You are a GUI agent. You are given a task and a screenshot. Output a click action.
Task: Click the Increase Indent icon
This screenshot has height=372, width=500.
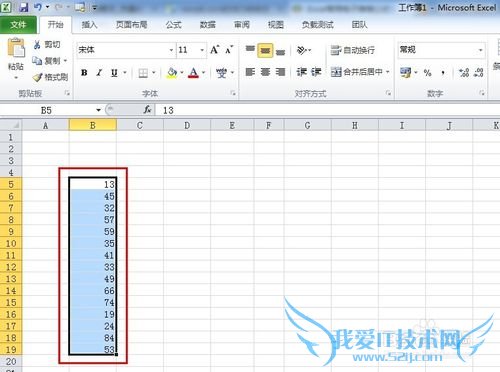point(316,72)
